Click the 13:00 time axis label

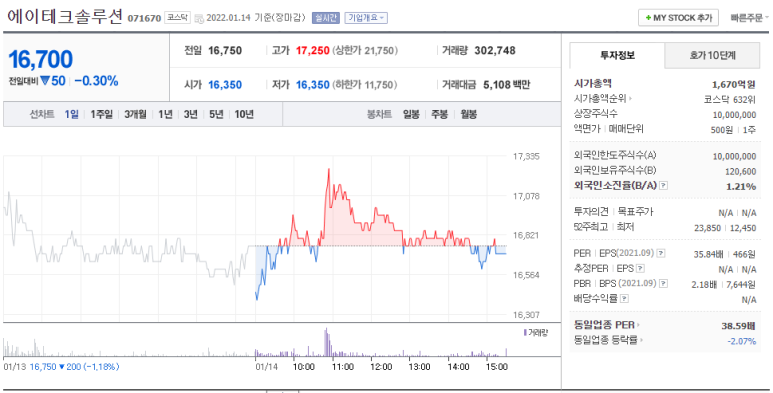(420, 367)
